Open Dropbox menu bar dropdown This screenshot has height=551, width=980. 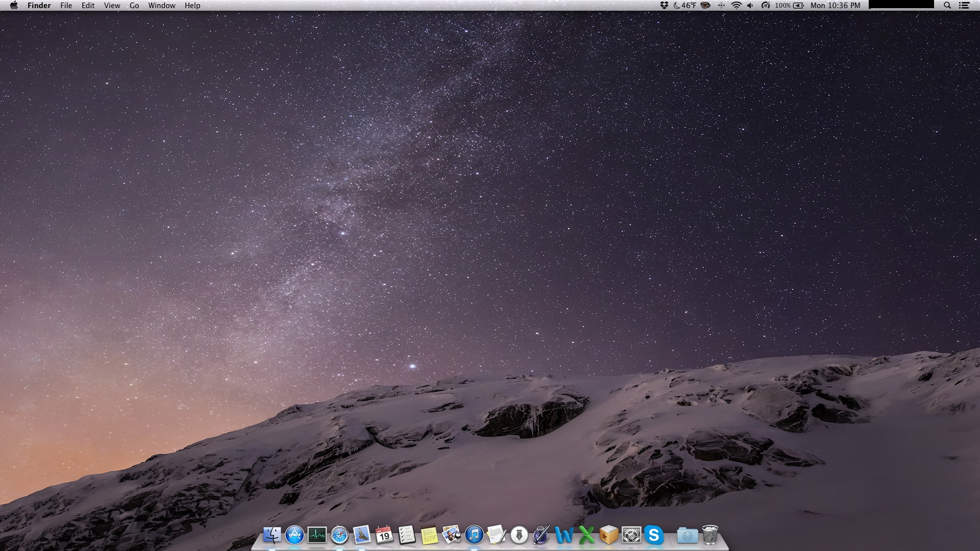[x=664, y=6]
